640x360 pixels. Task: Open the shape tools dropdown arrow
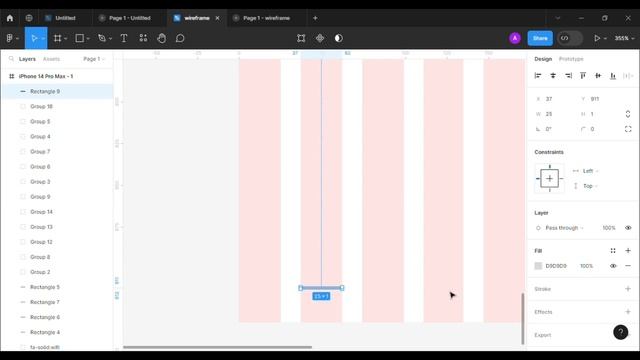(x=88, y=39)
